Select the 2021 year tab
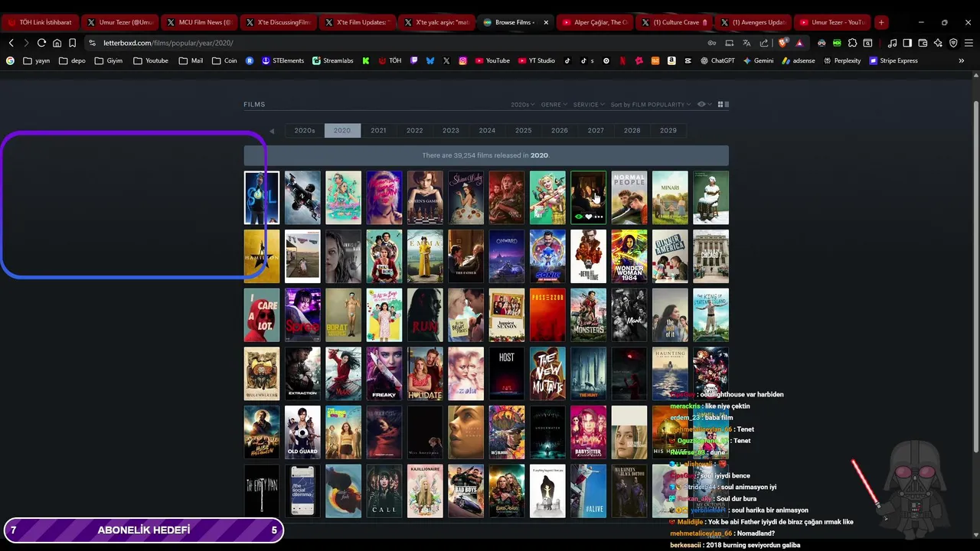Viewport: 980px width, 551px height. coord(378,130)
